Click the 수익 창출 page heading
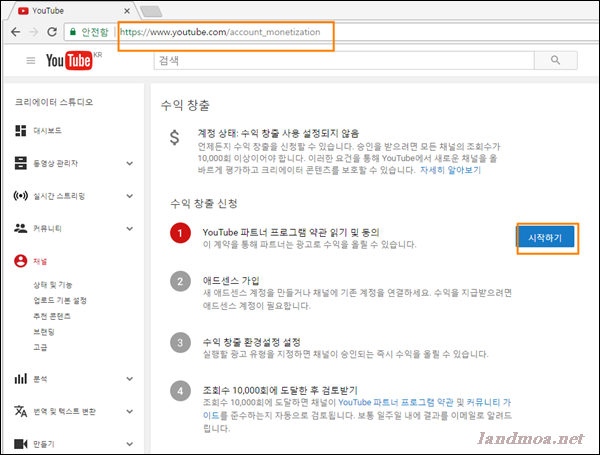The height and width of the screenshot is (455, 600). click(185, 105)
